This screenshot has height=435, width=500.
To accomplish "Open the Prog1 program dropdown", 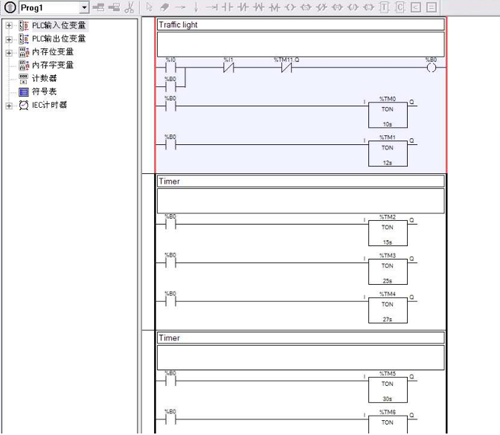I will tap(84, 7).
